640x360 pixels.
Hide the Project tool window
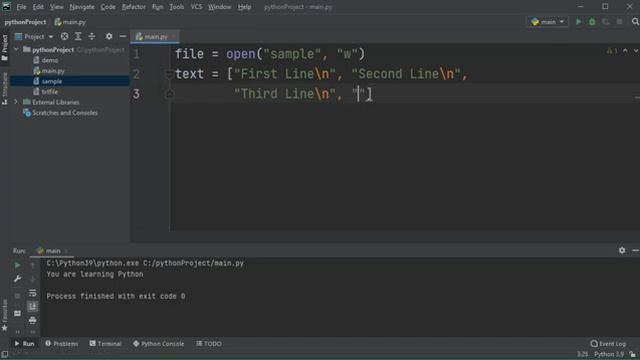click(x=122, y=36)
